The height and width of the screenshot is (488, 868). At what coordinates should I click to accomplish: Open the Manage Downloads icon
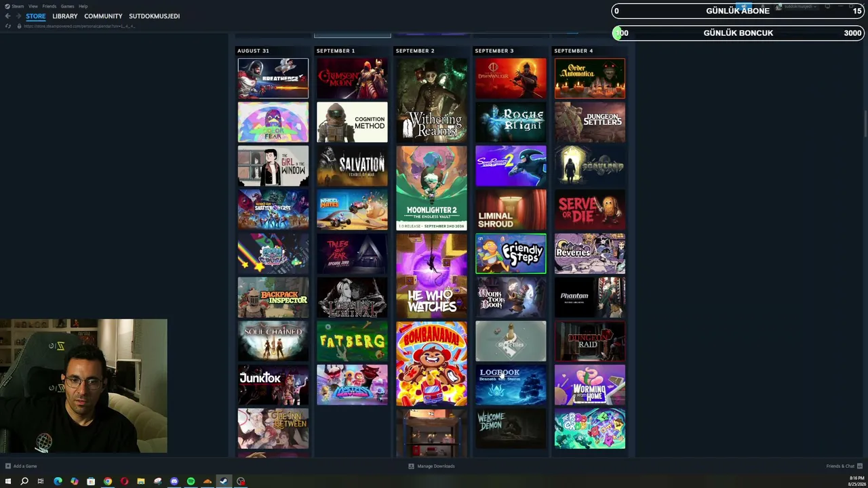point(411,466)
